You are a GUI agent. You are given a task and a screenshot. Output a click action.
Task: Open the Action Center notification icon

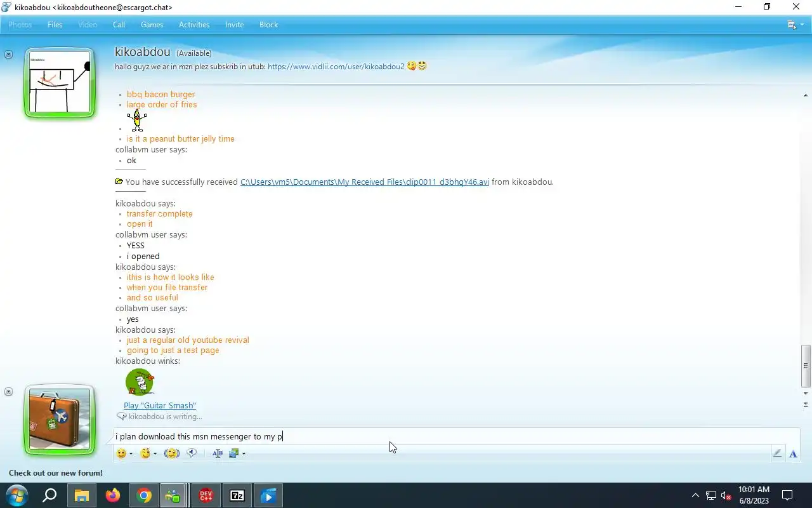pyautogui.click(x=787, y=495)
